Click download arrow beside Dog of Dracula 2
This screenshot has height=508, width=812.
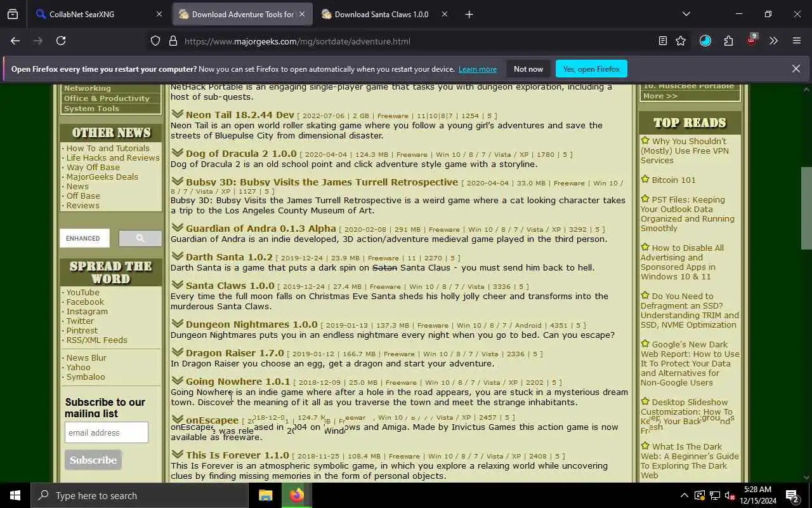pos(177,153)
